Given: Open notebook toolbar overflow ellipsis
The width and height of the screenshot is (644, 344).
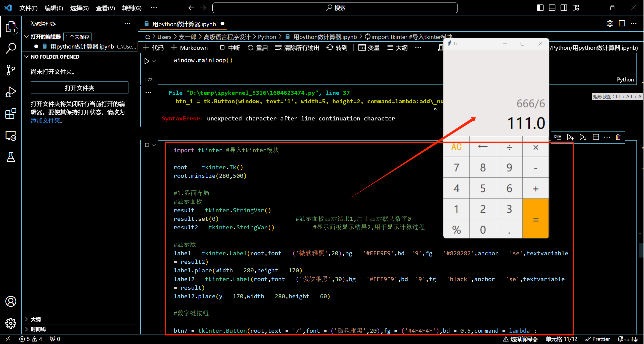Looking at the screenshot, I should [418, 48].
